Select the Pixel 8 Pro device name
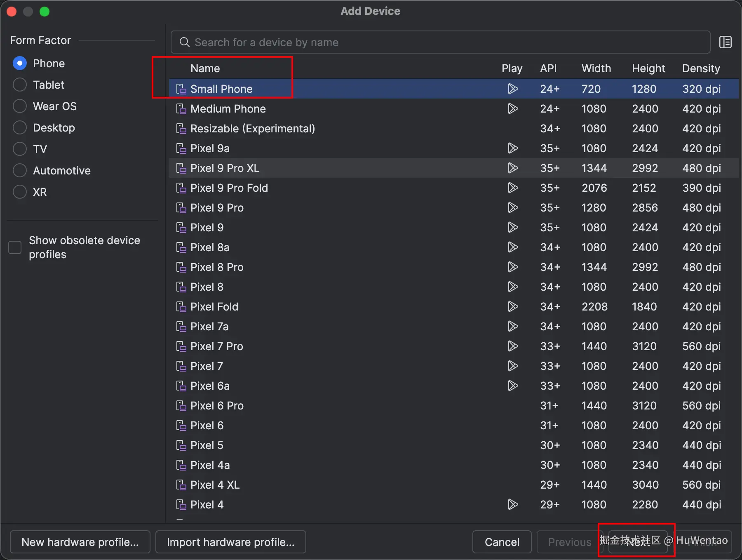 217,267
